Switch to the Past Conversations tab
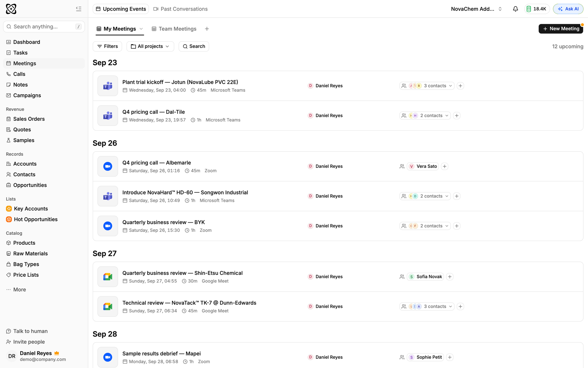Screen dimensions: 588x368 click(x=180, y=9)
